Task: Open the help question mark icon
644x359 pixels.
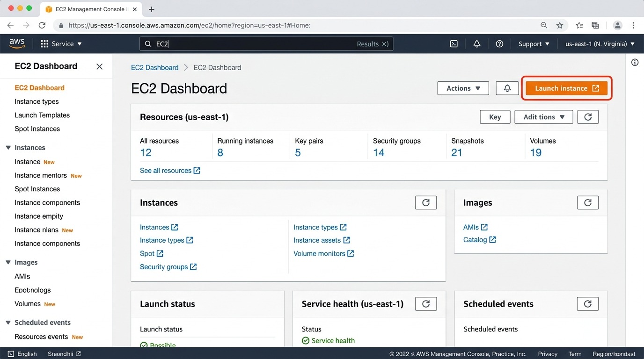Action: (x=499, y=44)
